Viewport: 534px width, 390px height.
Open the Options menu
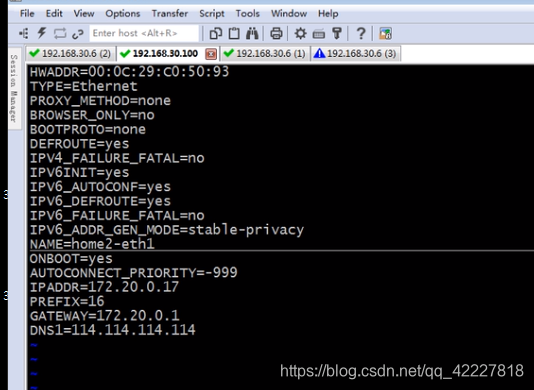[123, 14]
